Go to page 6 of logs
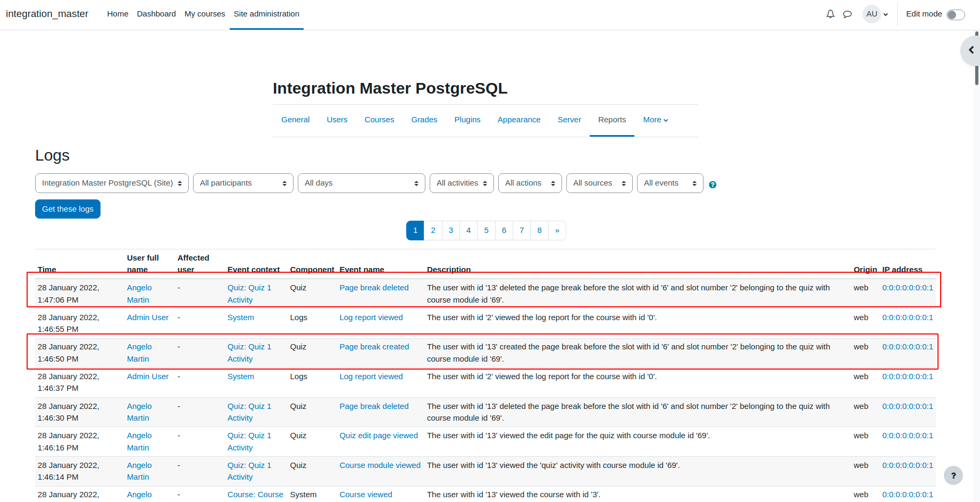This screenshot has width=980, height=502. 504,230
